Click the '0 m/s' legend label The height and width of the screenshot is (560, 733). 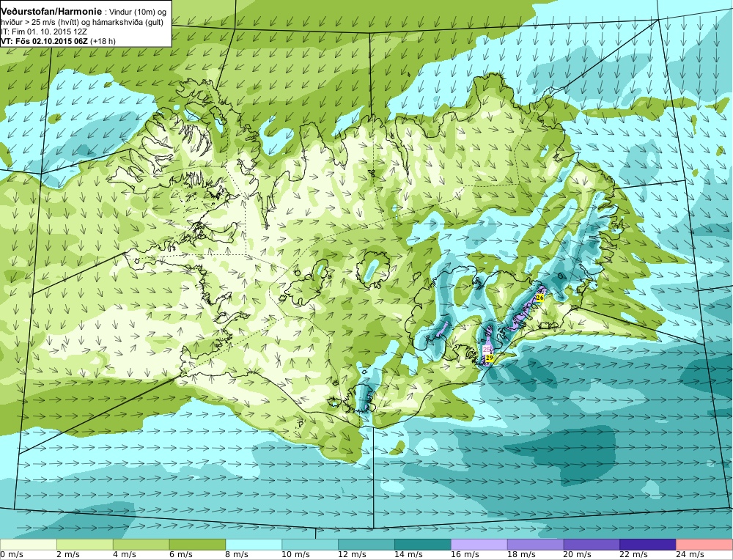pyautogui.click(x=12, y=555)
